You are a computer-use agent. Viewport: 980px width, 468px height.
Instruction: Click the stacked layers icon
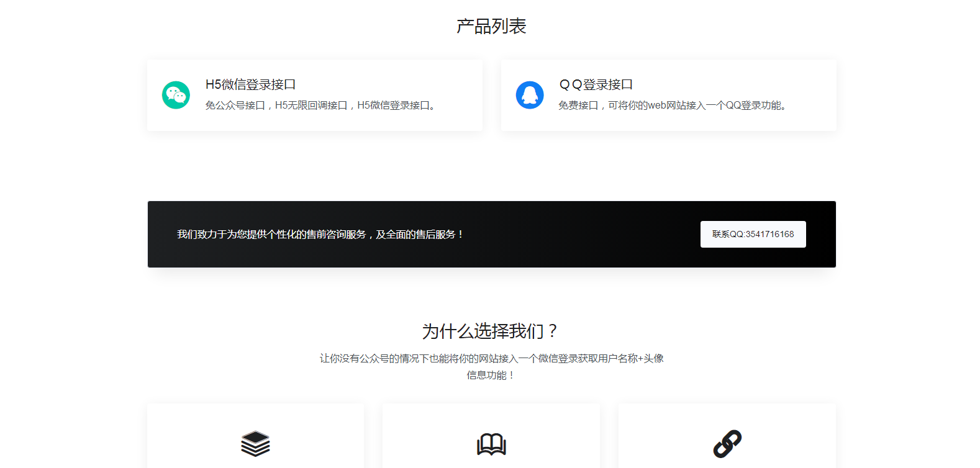point(255,444)
